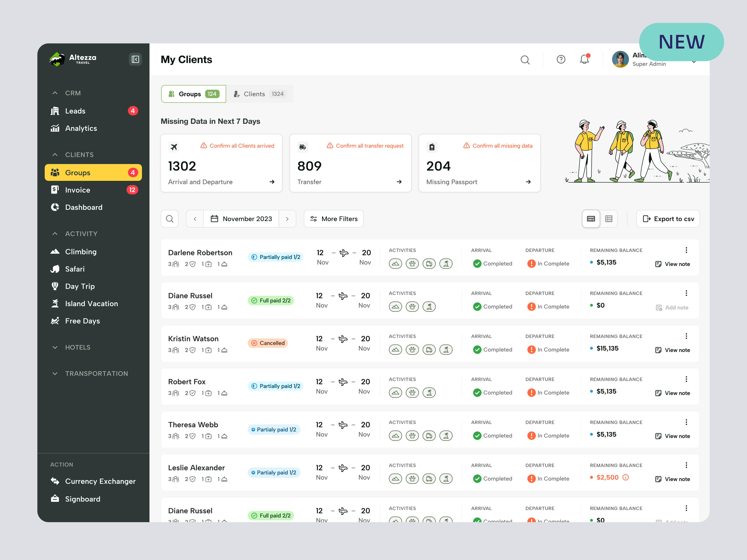Switch to list view layout
Screen dimensions: 747x560
(609, 219)
